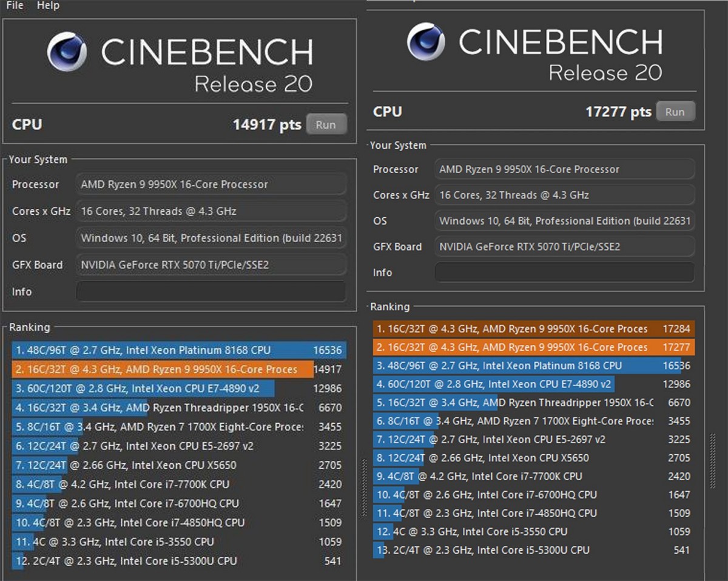This screenshot has height=581, width=728.
Task: Click Run in the right Cinebench window
Action: [x=675, y=111]
